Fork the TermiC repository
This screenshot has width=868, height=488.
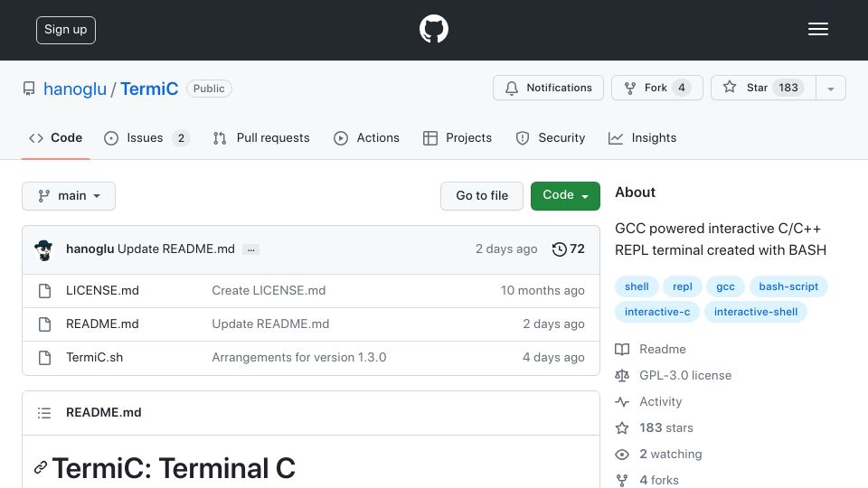657,88
